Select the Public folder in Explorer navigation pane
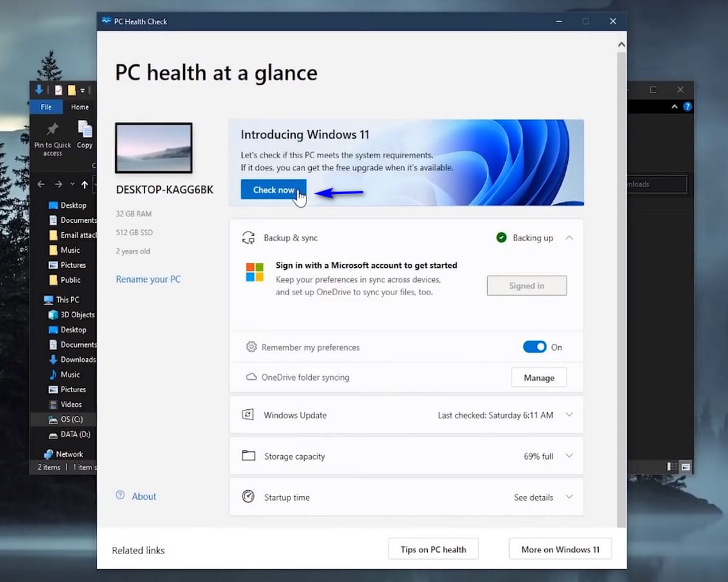 point(64,280)
